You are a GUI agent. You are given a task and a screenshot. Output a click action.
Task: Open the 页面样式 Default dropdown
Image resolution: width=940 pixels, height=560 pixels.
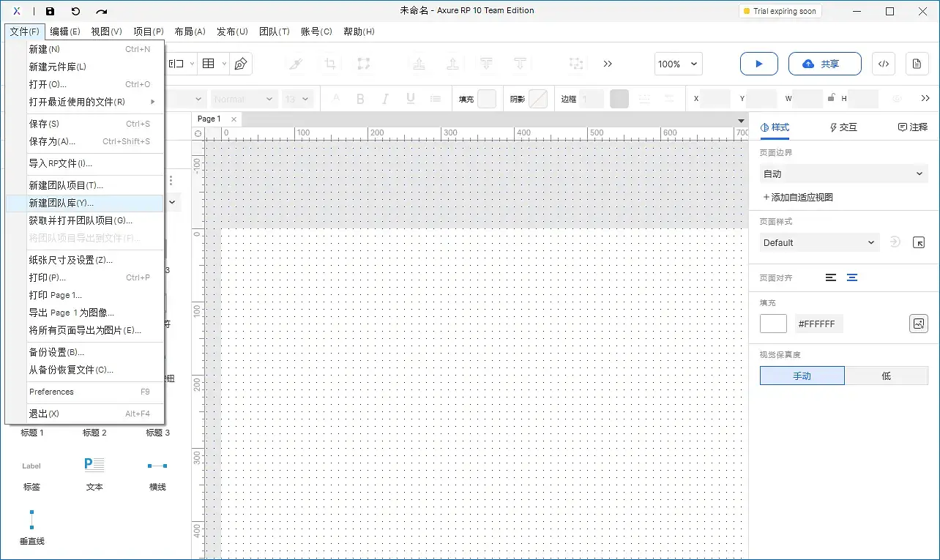818,242
